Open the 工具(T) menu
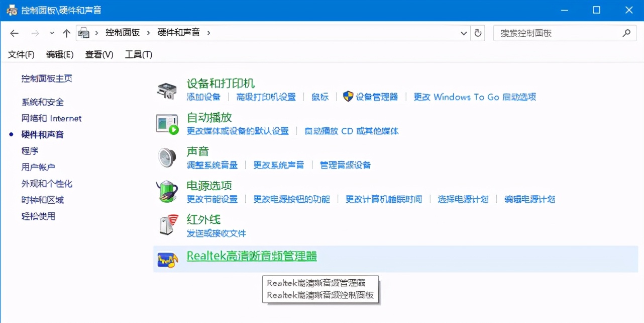 coord(139,54)
